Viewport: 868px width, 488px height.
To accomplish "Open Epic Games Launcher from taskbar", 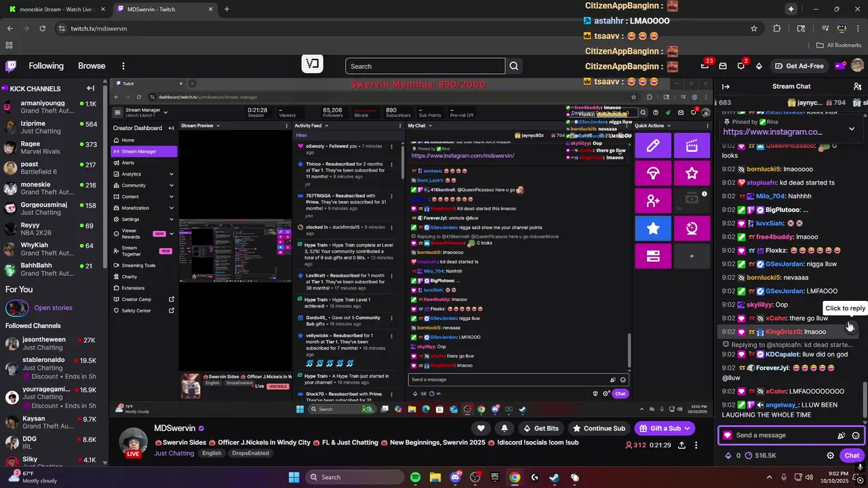I will tap(495, 477).
